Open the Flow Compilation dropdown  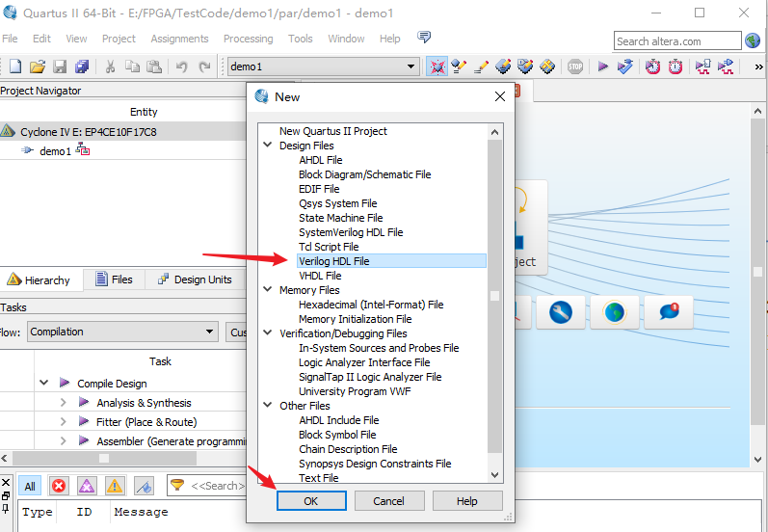(x=122, y=332)
